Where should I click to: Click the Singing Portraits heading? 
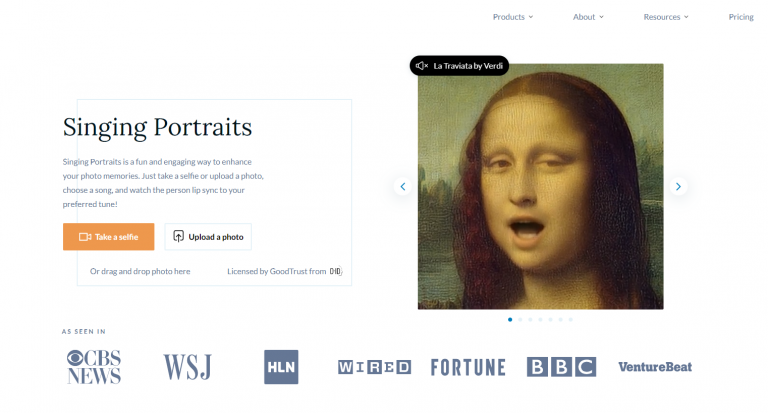(157, 127)
